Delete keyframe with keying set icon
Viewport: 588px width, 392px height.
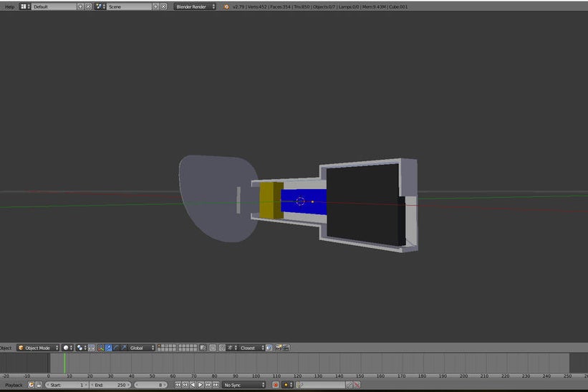tap(357, 385)
